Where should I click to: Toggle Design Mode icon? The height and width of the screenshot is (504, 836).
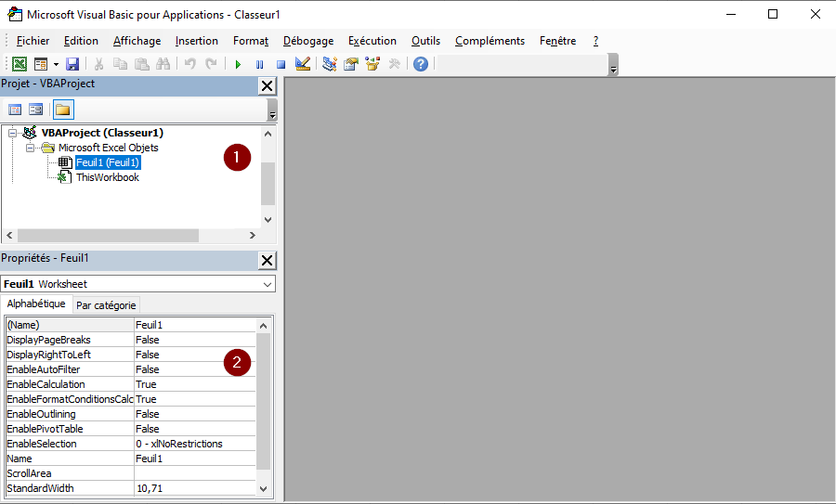coord(303,64)
